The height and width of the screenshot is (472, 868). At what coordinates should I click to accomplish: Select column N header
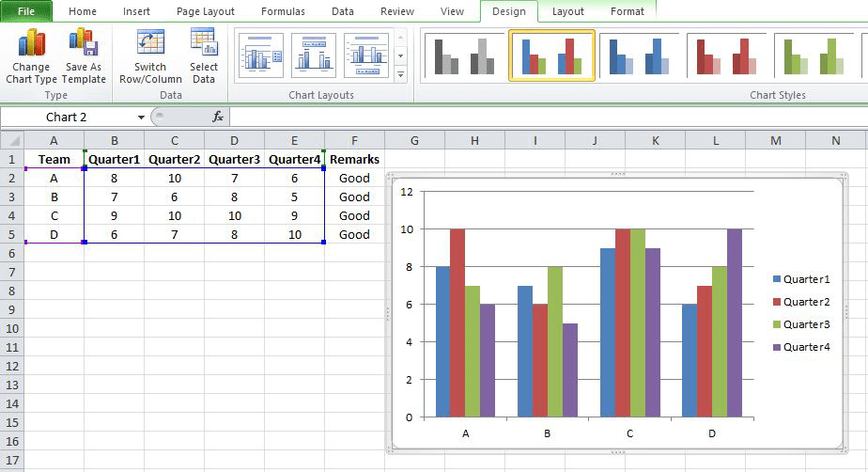click(x=836, y=141)
